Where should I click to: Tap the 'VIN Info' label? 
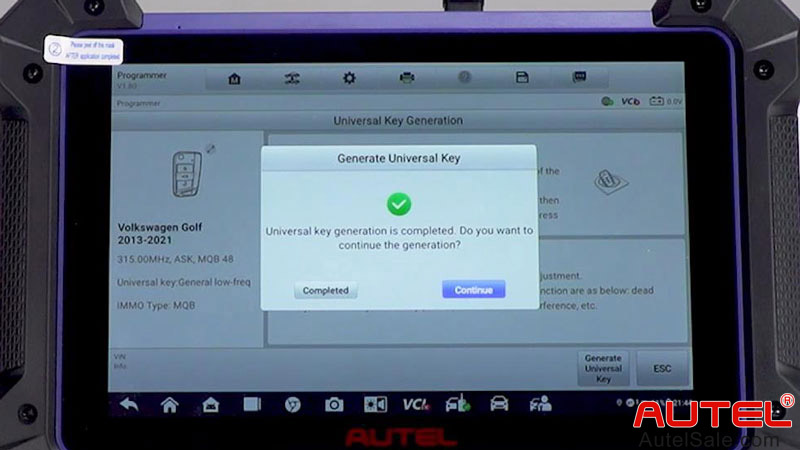[120, 361]
